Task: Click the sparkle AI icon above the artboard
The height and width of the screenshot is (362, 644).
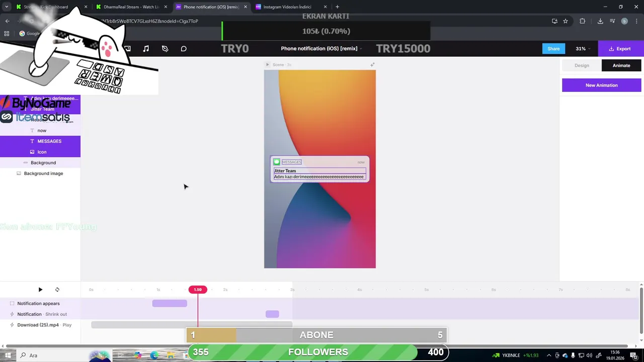Action: point(372,64)
